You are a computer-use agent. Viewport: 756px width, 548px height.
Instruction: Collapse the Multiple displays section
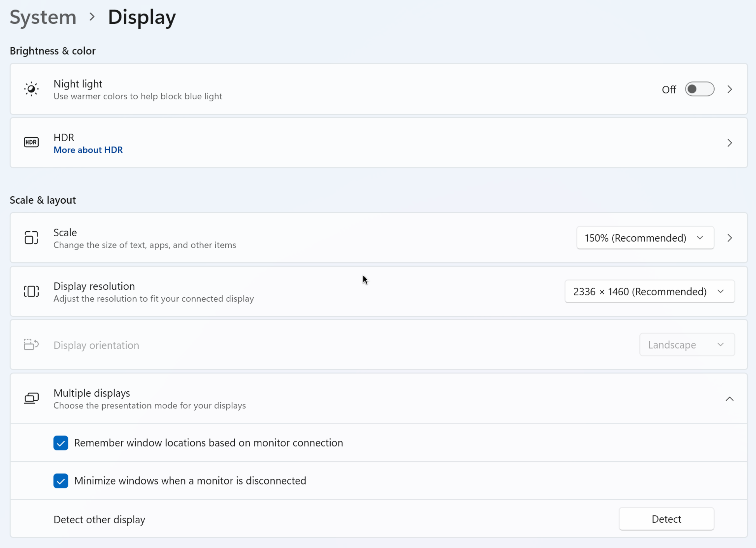[x=729, y=399]
